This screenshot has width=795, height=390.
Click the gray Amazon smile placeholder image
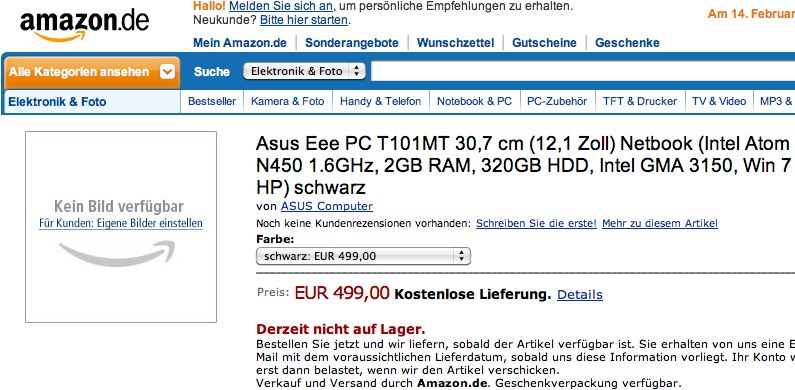117,254
